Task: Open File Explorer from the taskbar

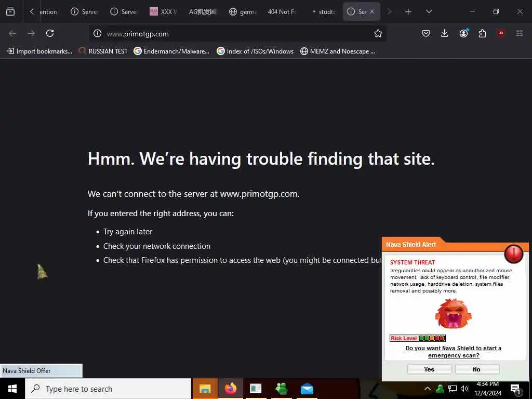Action: pos(205,389)
